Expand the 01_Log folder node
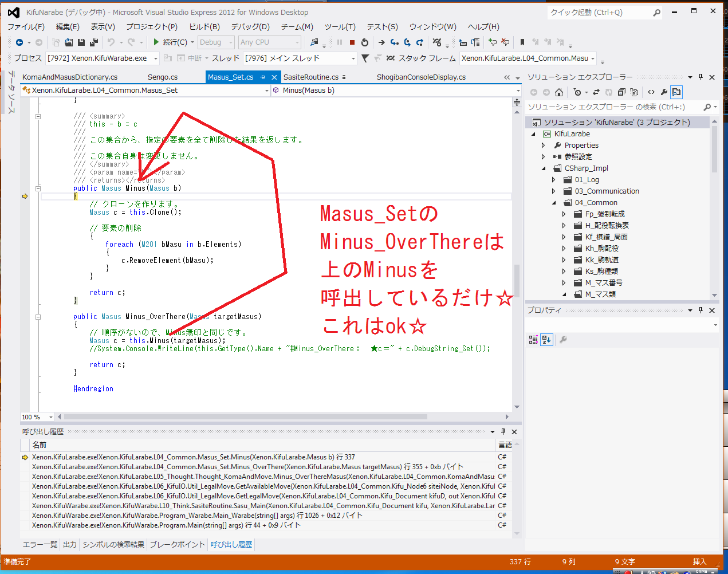This screenshot has height=574, width=728. [x=553, y=180]
